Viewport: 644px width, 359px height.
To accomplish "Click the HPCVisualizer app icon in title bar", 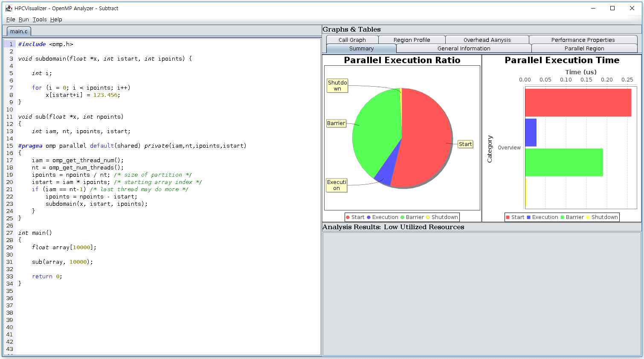I will 9,8.
